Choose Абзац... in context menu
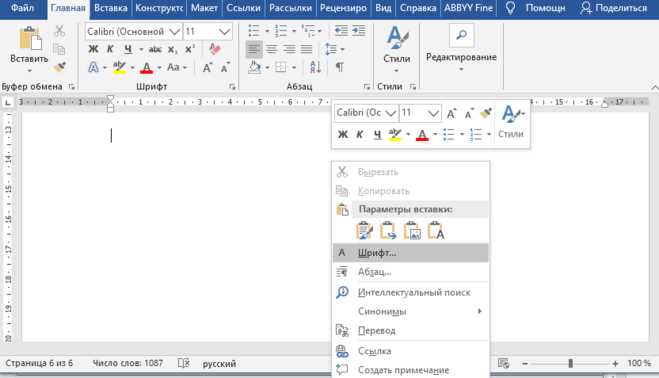This screenshot has width=659, height=378. (411, 272)
